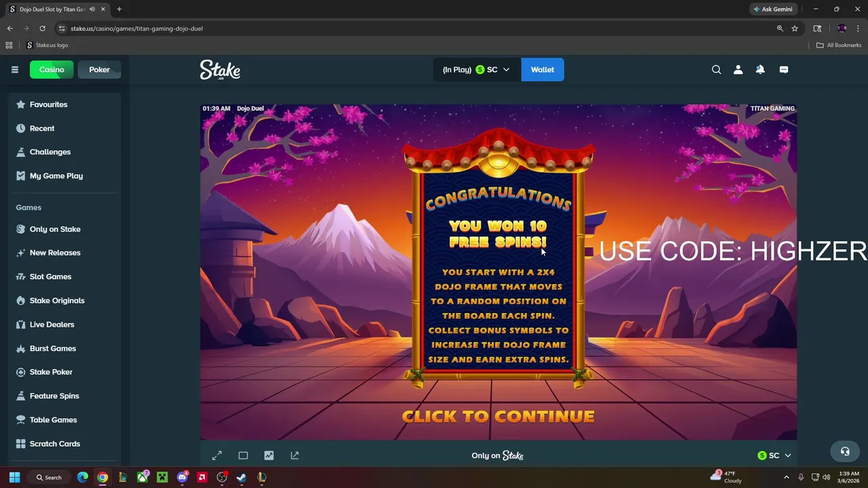Open the notifications bell
The width and height of the screenshot is (868, 488).
pos(760,70)
